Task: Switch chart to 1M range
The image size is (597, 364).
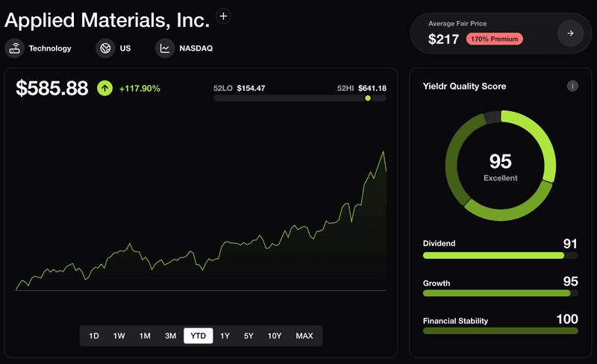Action: pos(145,336)
